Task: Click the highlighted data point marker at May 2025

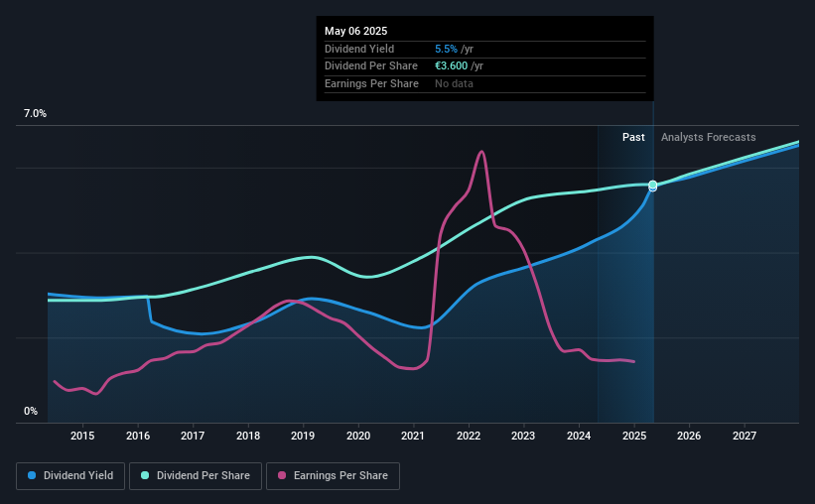Action: click(x=653, y=186)
